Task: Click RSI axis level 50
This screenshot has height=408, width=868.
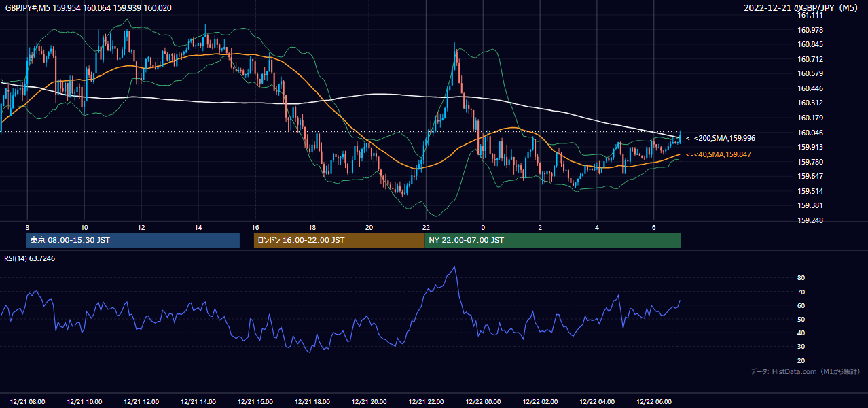Action: click(801, 319)
